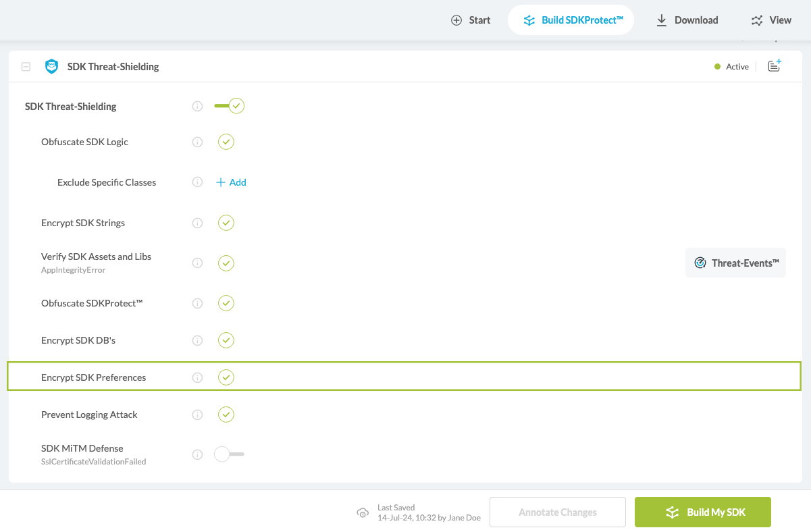811x532 pixels.
Task: Click the SDK Threat-Shielding shield icon
Action: [x=51, y=66]
